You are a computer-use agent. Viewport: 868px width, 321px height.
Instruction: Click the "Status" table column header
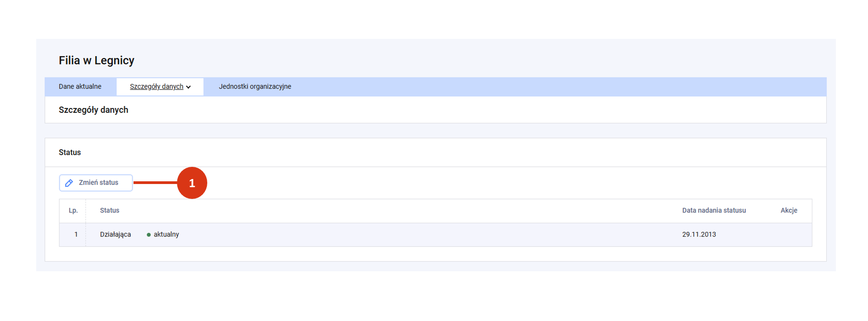click(x=110, y=211)
